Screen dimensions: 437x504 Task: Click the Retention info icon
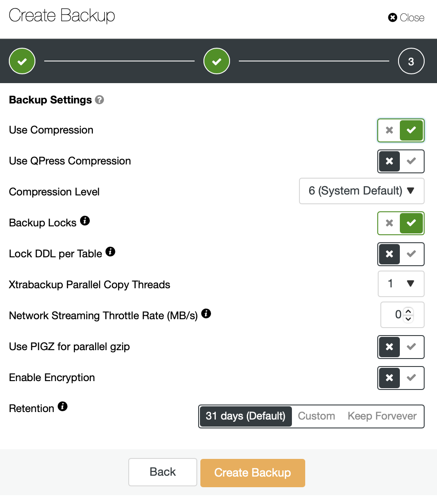[x=63, y=406]
